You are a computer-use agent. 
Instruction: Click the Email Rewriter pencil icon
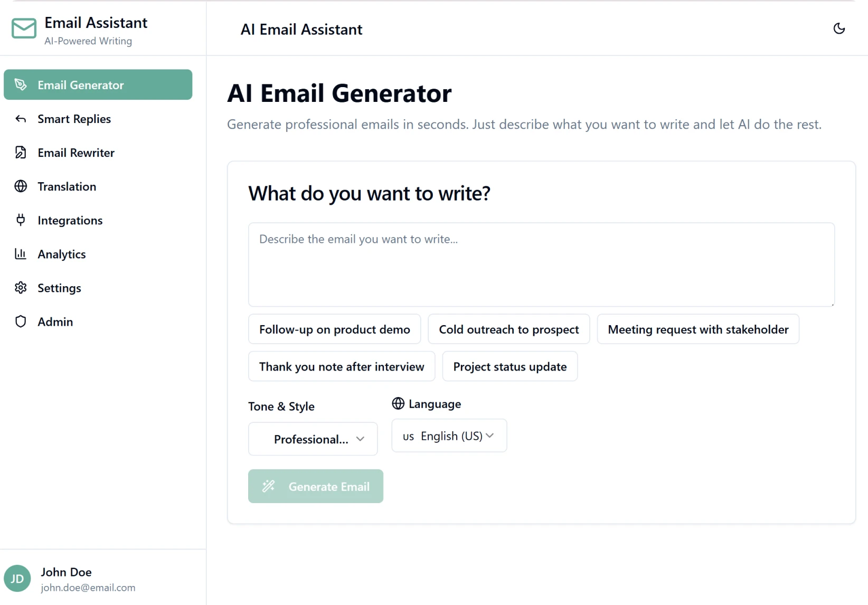pos(21,153)
